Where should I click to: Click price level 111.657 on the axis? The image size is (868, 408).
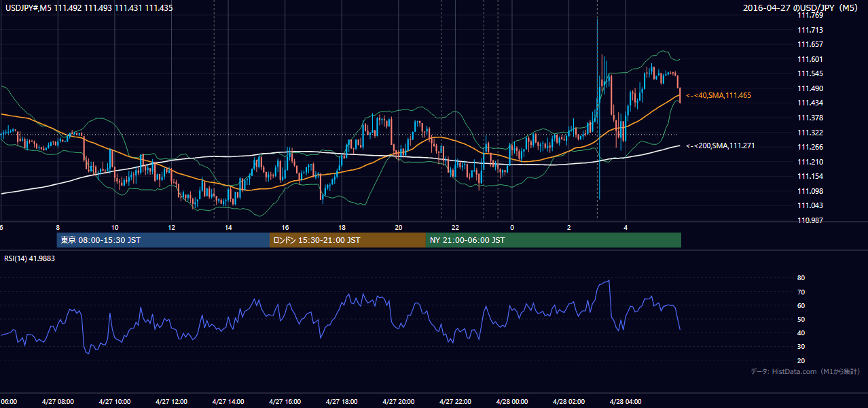(x=810, y=44)
